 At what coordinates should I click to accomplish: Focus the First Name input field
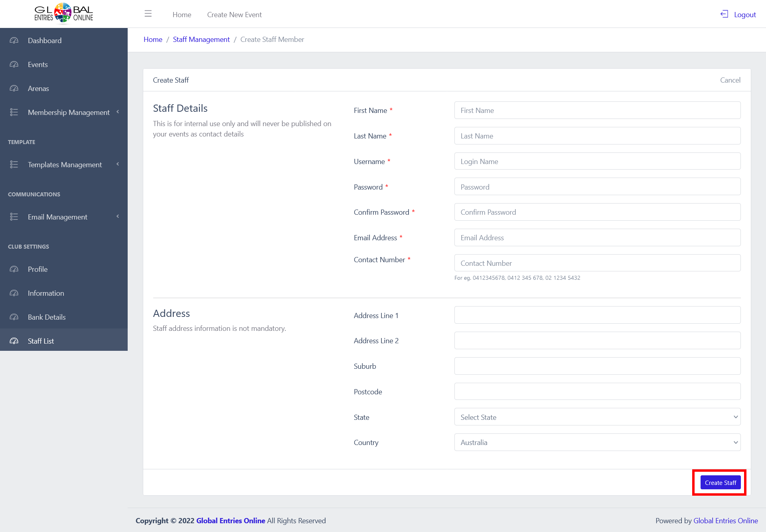point(597,110)
